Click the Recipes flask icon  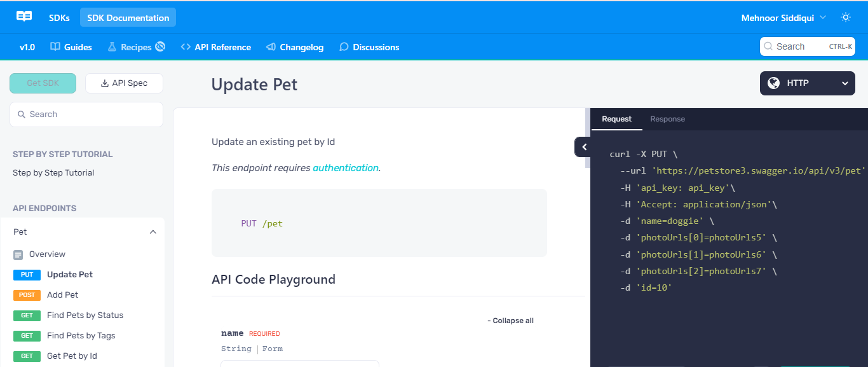(x=112, y=47)
